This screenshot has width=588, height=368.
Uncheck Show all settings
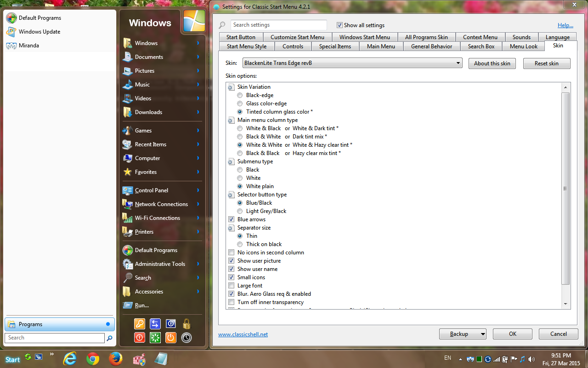[339, 25]
